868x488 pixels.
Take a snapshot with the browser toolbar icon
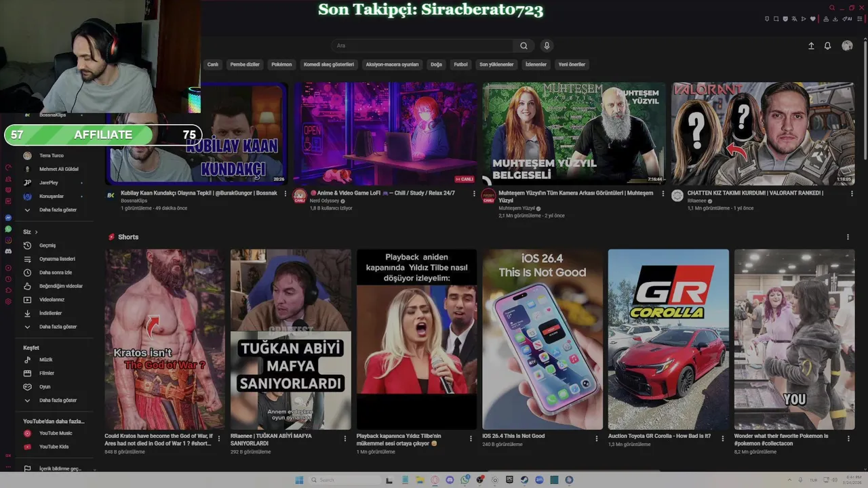(x=776, y=18)
